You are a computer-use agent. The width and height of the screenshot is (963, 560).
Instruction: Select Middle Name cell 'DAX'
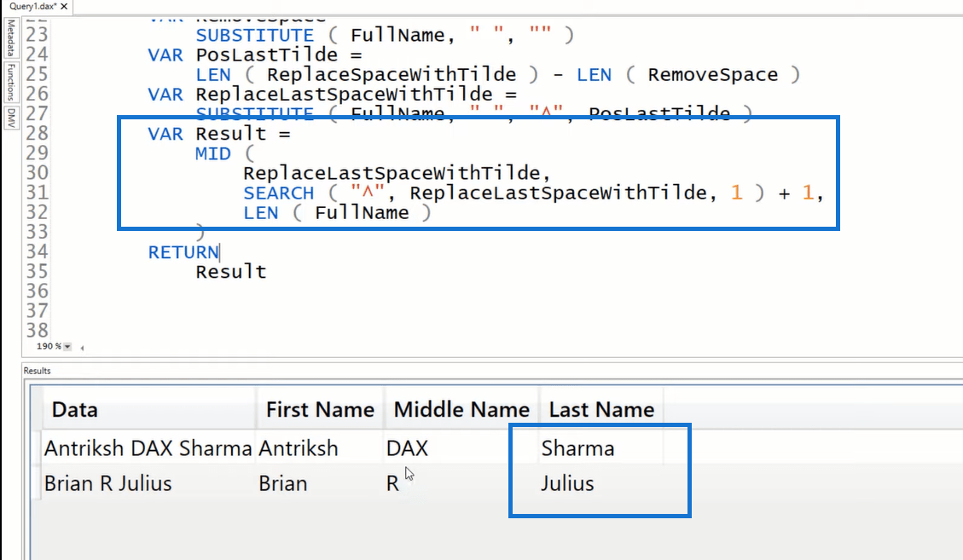coord(461,448)
